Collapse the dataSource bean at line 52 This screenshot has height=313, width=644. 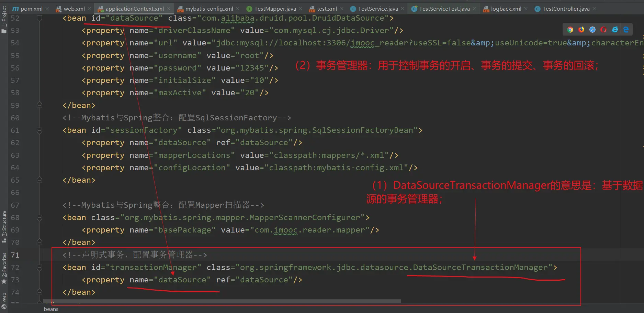39,18
